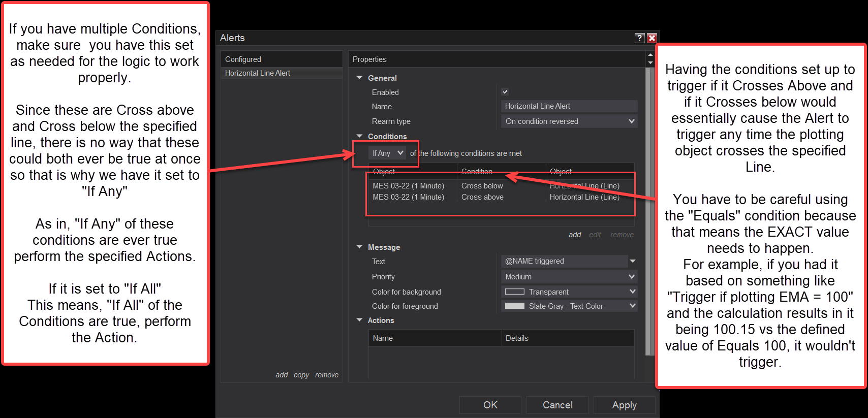Click add link under conditions table
The image size is (868, 418).
575,235
